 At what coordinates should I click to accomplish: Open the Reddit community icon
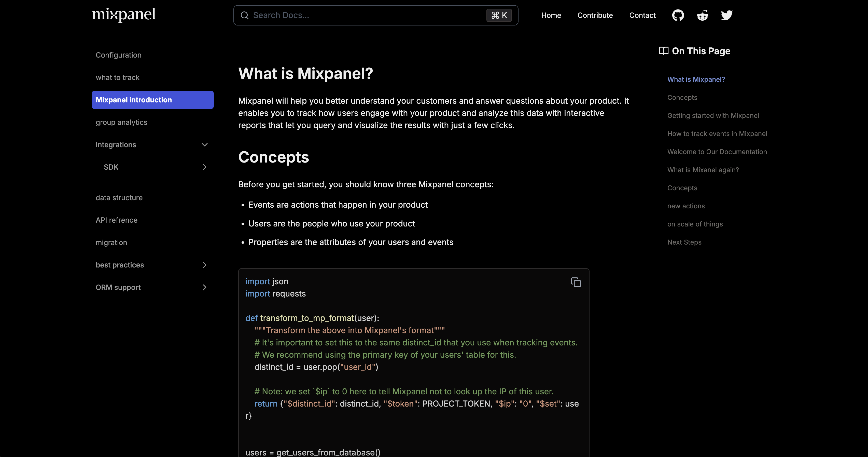tap(702, 15)
